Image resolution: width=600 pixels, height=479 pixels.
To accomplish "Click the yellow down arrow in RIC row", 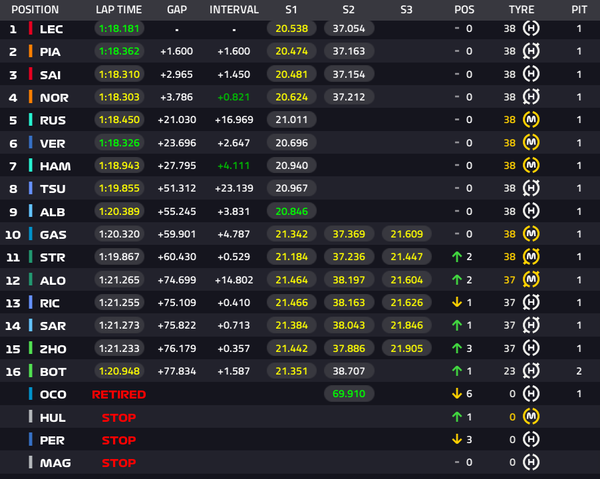I will pyautogui.click(x=457, y=303).
